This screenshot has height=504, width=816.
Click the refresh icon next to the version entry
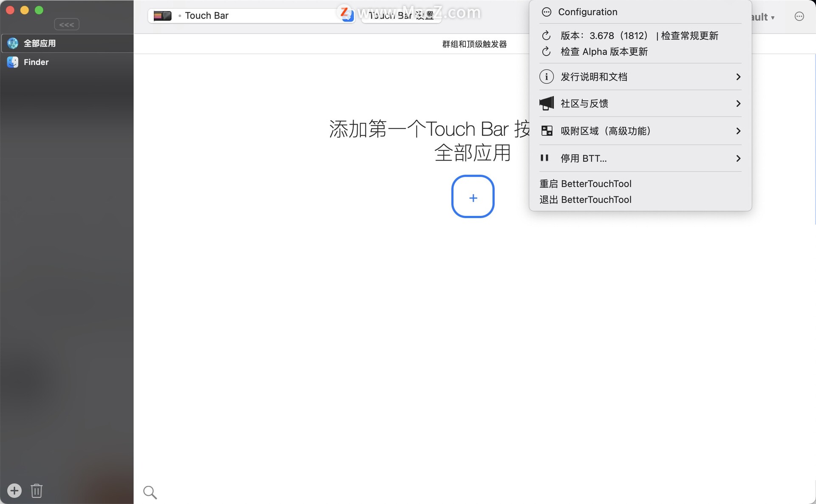tap(547, 36)
